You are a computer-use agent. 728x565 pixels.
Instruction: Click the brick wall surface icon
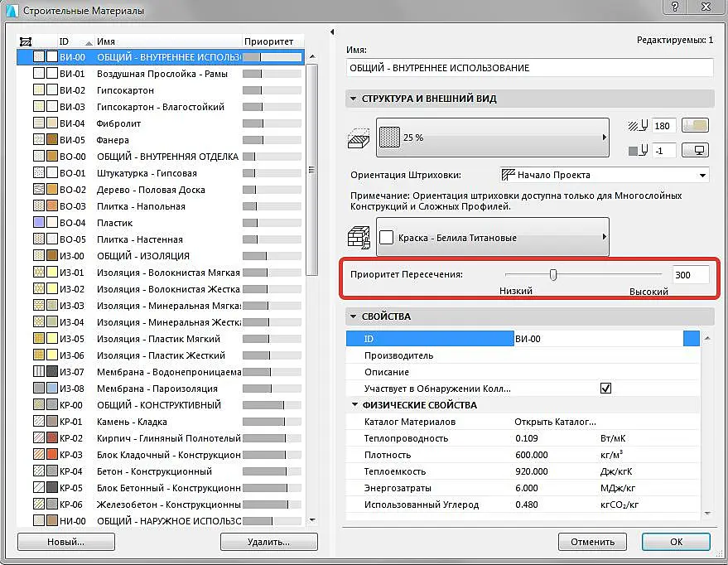[359, 237]
